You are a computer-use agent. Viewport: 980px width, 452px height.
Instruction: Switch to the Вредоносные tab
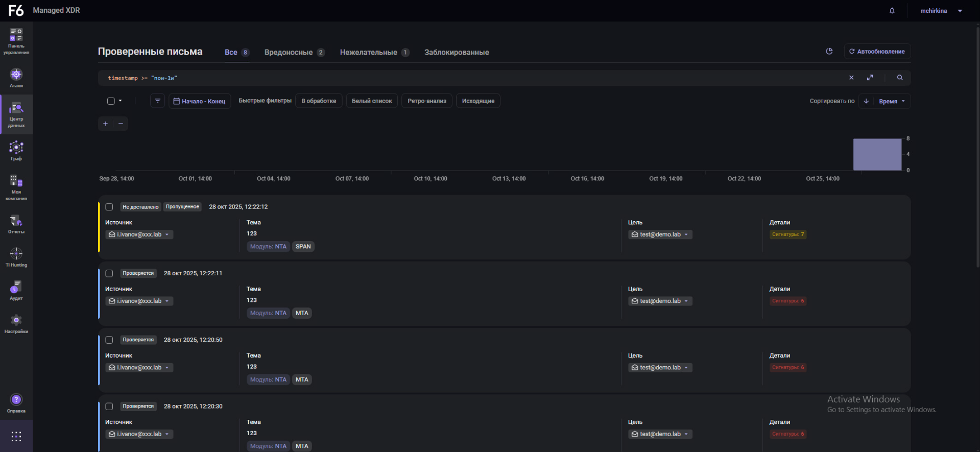point(289,52)
